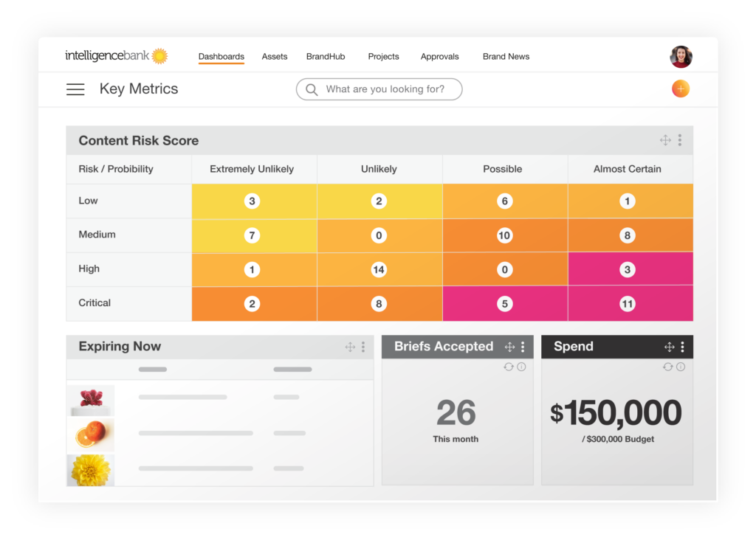Image resolution: width=756 pixels, height=540 pixels.
Task: Open Expiring Now three-dot menu
Action: tap(363, 347)
